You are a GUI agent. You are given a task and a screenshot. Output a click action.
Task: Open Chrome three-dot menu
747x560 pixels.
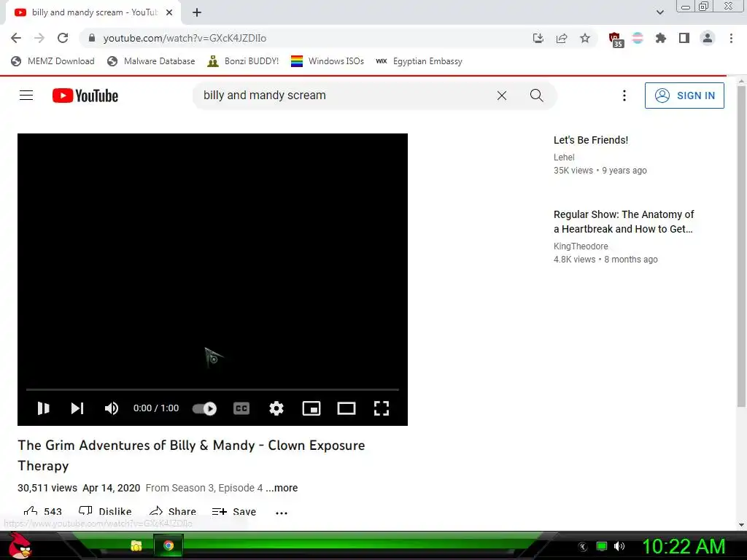pos(731,38)
